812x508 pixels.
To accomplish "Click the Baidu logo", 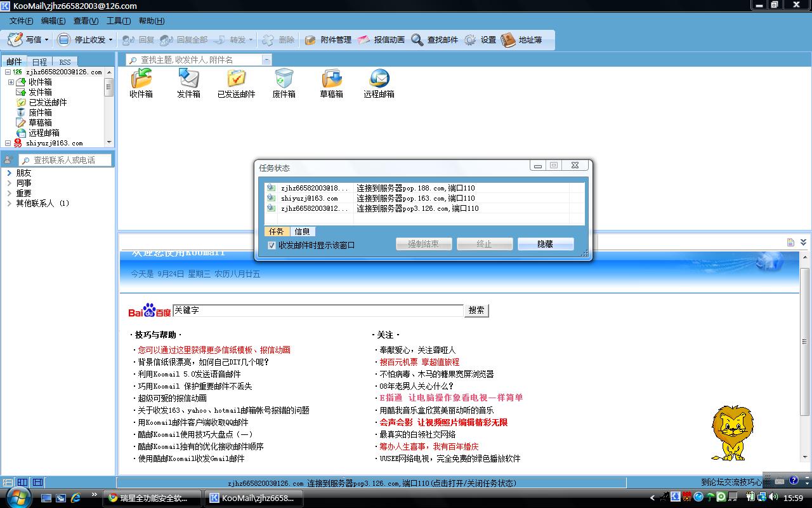I will (x=150, y=311).
